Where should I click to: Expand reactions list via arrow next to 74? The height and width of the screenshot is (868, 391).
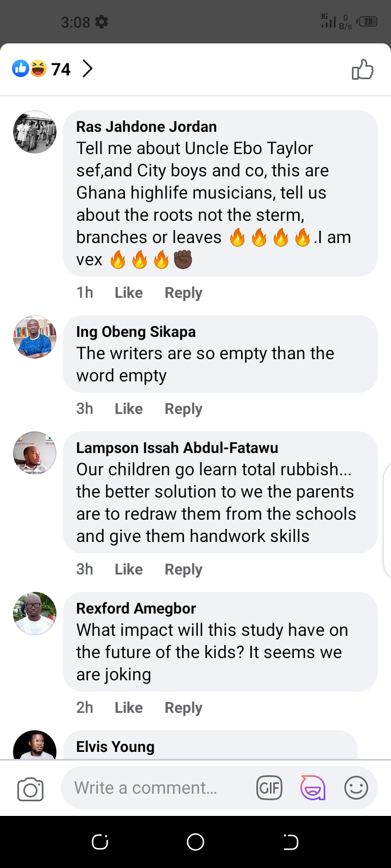(x=87, y=69)
